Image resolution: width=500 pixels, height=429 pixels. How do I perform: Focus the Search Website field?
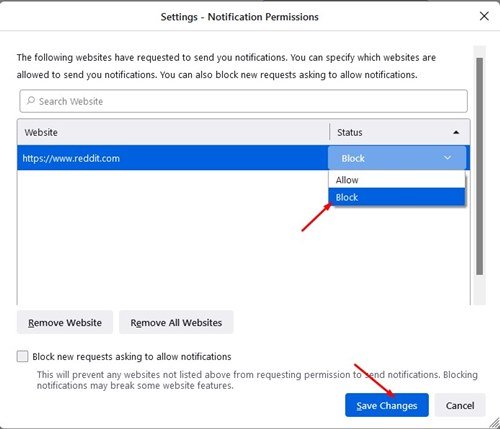(243, 101)
